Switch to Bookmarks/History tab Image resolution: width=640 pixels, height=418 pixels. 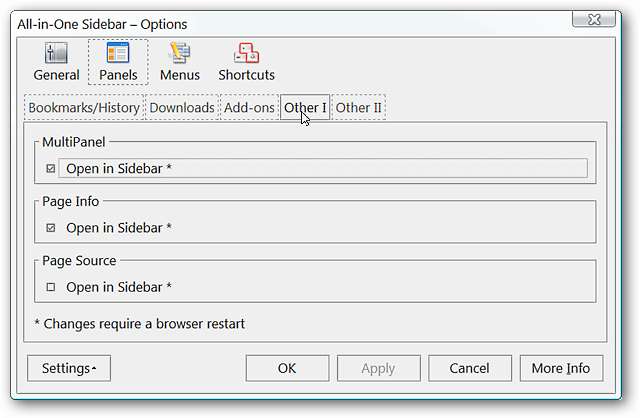(x=85, y=108)
